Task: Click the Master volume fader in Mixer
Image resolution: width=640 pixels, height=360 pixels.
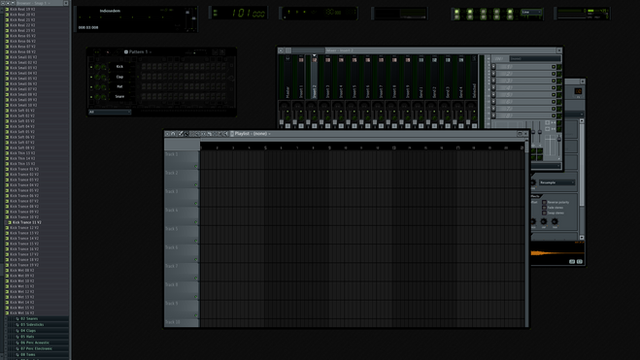Action: (x=281, y=122)
